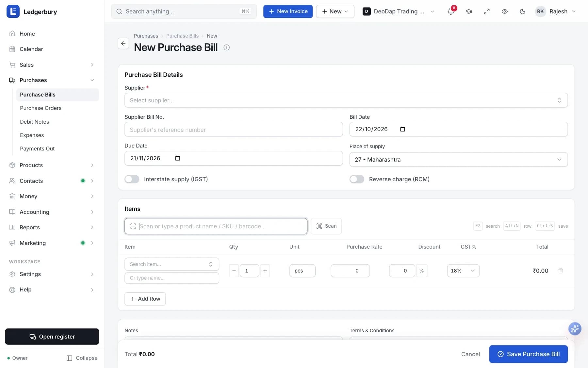Click the Search anything box
The image size is (588, 368).
[184, 11]
